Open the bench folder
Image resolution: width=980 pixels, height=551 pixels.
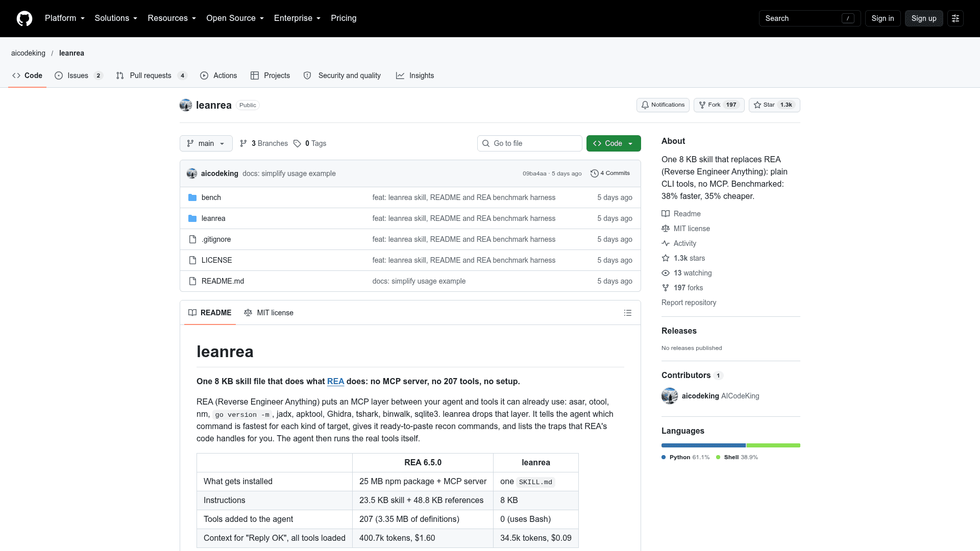[211, 197]
